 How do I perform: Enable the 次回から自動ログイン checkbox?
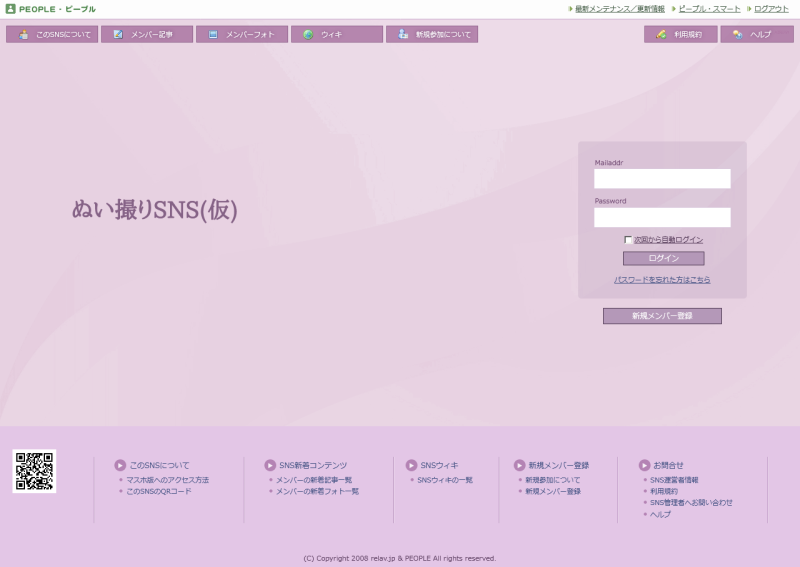click(628, 240)
